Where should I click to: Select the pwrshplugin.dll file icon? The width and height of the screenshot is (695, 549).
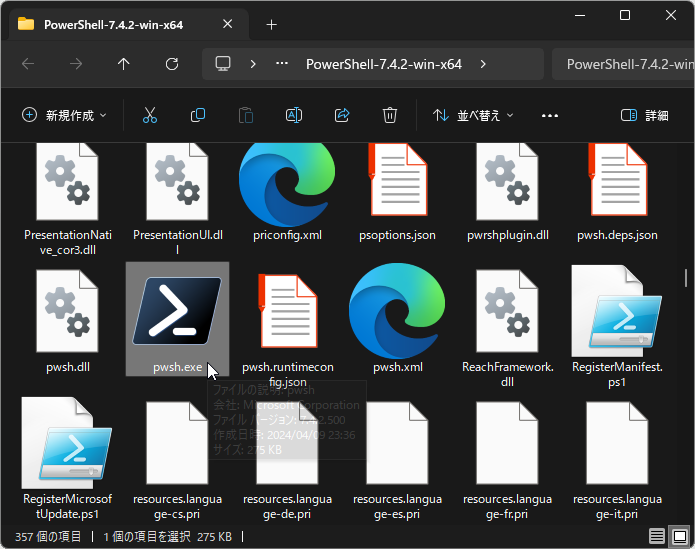[507, 182]
